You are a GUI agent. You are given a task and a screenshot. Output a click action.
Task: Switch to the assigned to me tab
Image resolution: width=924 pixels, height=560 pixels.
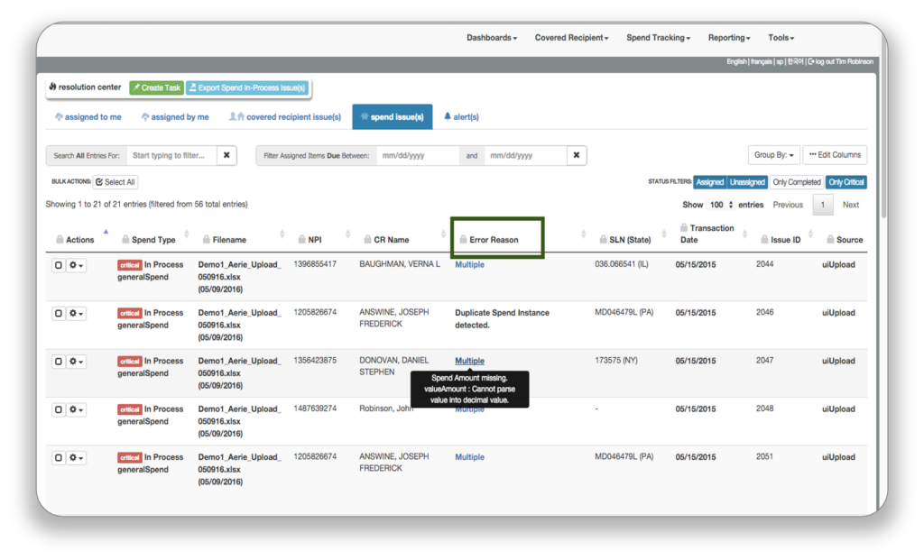pos(88,117)
